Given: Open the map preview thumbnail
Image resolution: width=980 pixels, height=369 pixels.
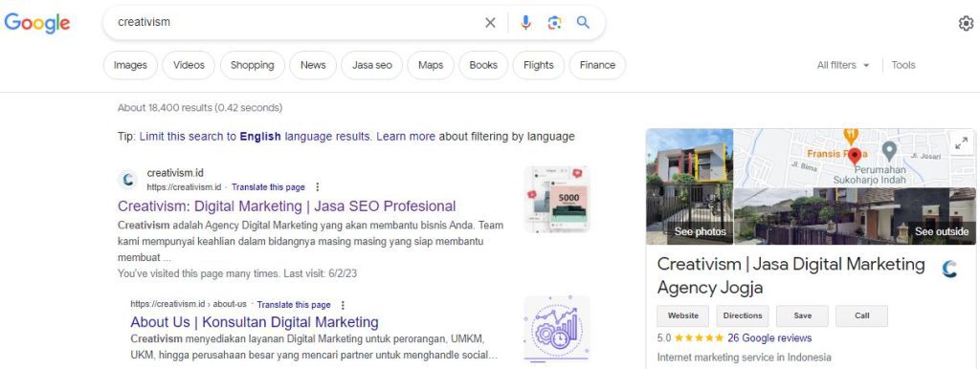Looking at the screenshot, I should [x=855, y=158].
